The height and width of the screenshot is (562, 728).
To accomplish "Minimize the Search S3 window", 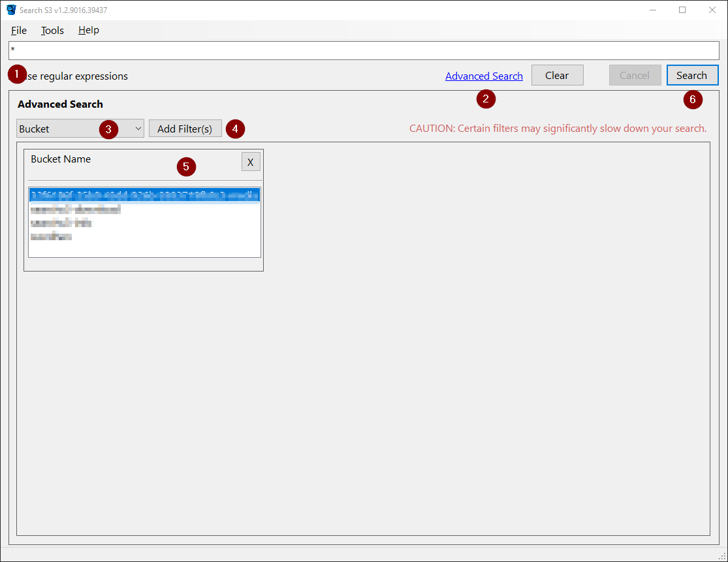I will pyautogui.click(x=653, y=10).
